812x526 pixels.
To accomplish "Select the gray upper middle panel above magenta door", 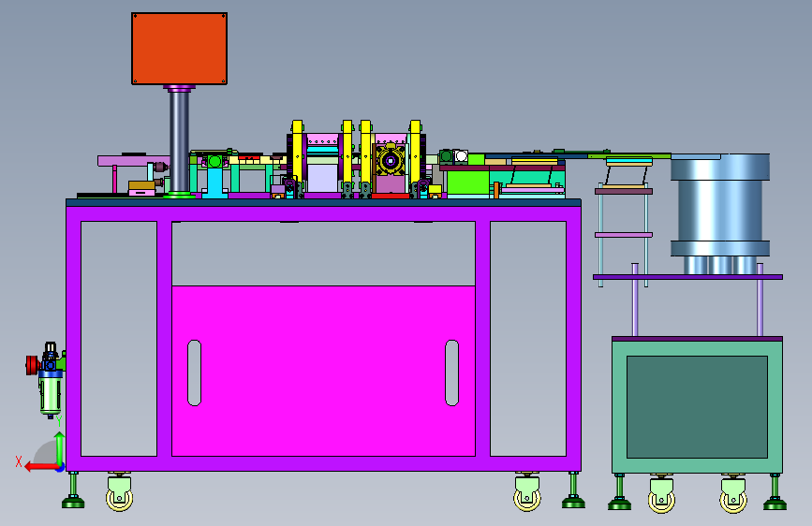I will (324, 253).
